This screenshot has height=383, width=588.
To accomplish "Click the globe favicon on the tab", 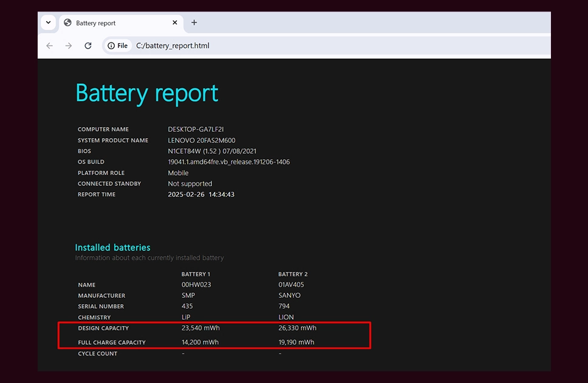I will point(67,22).
